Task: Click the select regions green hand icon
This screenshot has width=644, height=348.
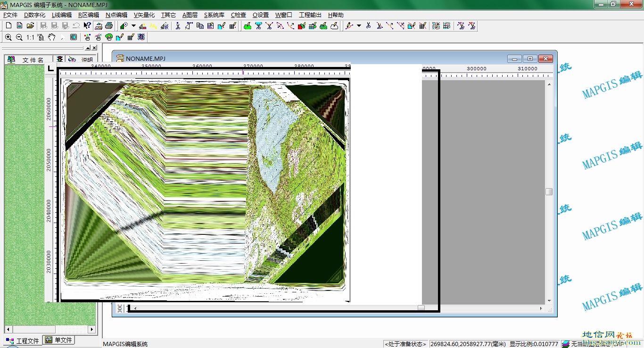Action: [109, 37]
